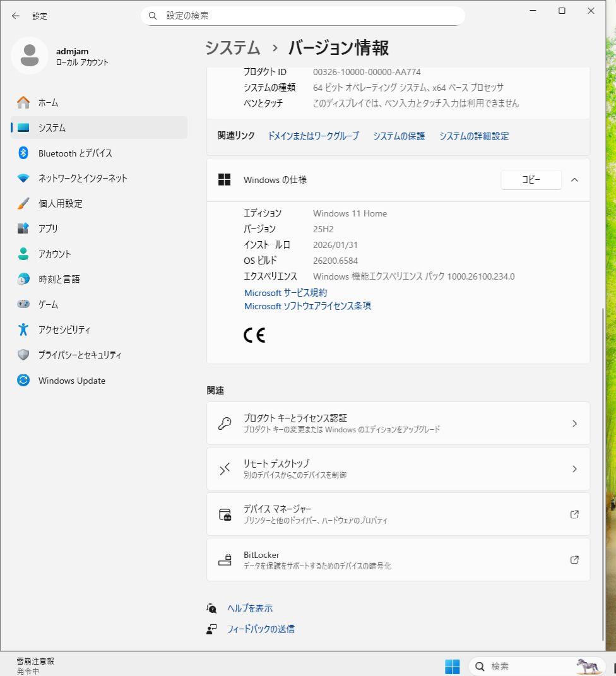The image size is (616, 676).
Task: Click the back arrow to return
Action: [x=15, y=16]
